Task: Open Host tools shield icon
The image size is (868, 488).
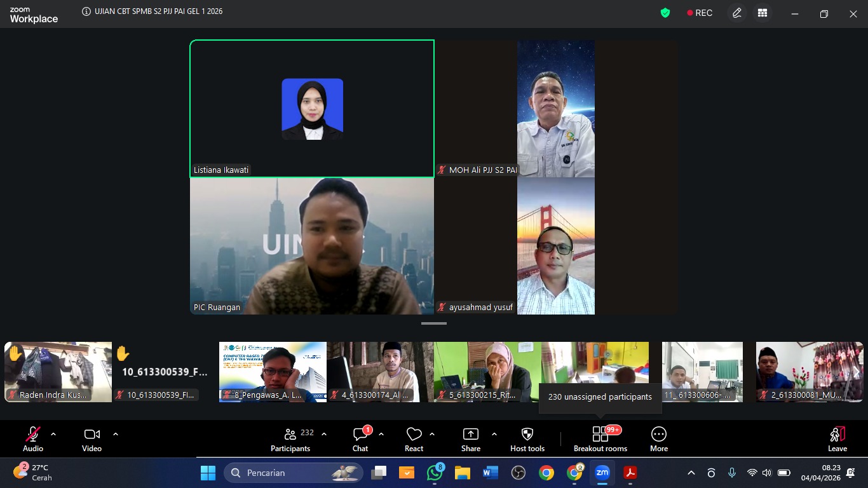Action: [x=527, y=439]
